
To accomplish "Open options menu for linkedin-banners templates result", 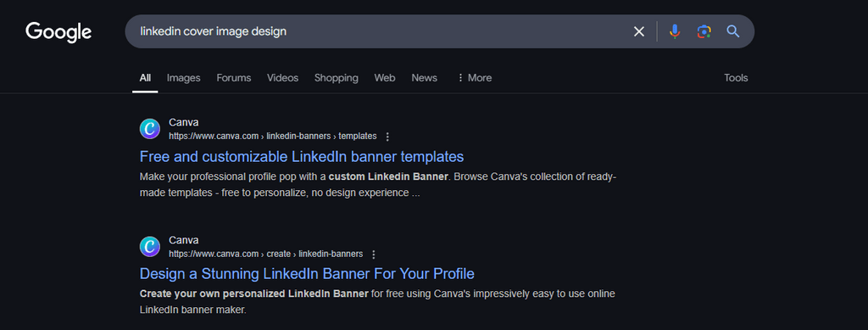I will pos(387,137).
